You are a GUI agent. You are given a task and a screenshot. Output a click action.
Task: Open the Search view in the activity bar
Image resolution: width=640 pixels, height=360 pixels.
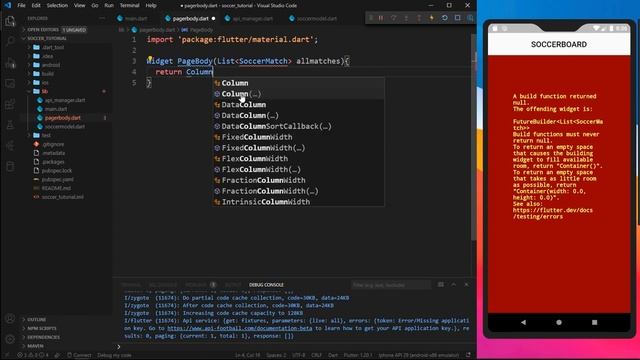coord(10,41)
